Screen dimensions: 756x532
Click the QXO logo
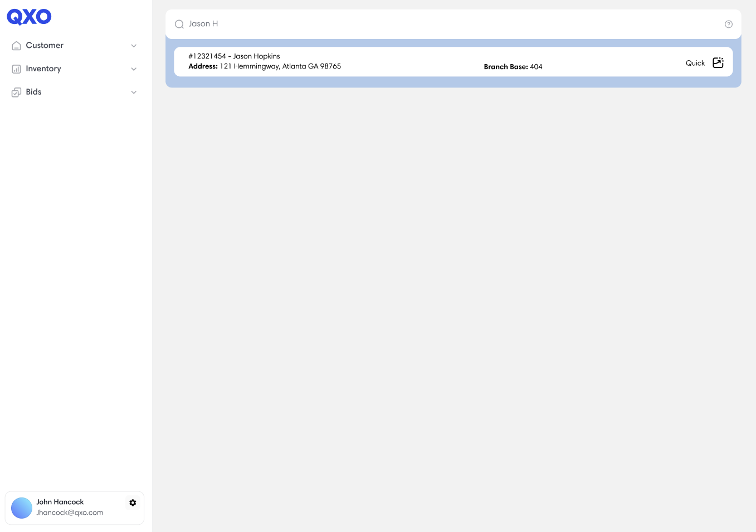(x=29, y=17)
